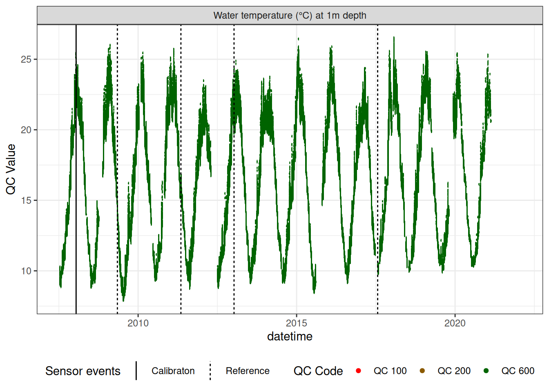549x392 pixels.
Task: Click the 25 y-axis tick label
Action: click(x=26, y=59)
